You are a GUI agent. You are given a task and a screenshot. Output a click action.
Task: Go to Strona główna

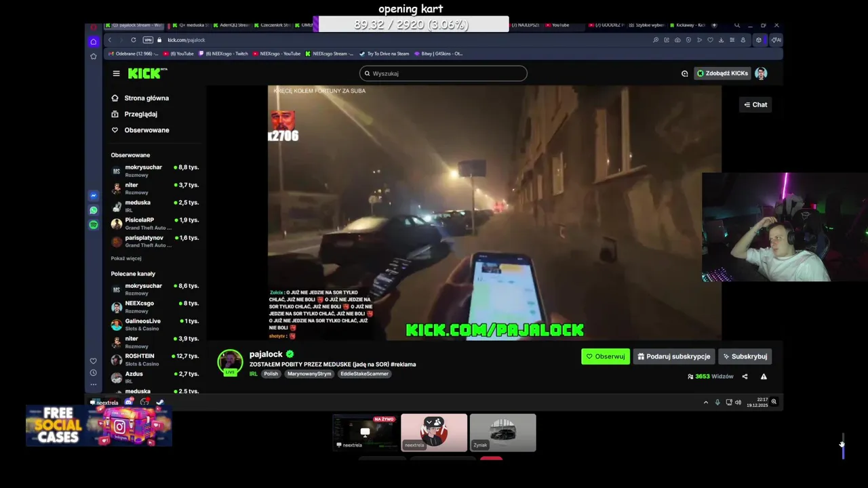(x=140, y=98)
